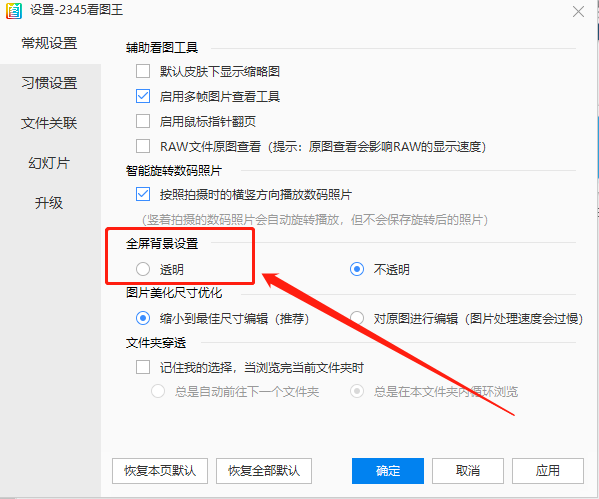
Task: Click the 恢复本页默认 button
Action: point(160,471)
